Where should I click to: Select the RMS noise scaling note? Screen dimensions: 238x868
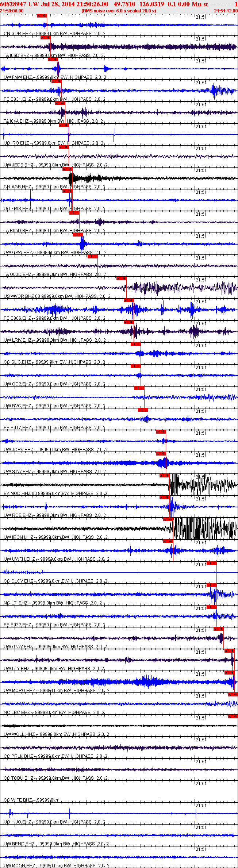click(119, 11)
